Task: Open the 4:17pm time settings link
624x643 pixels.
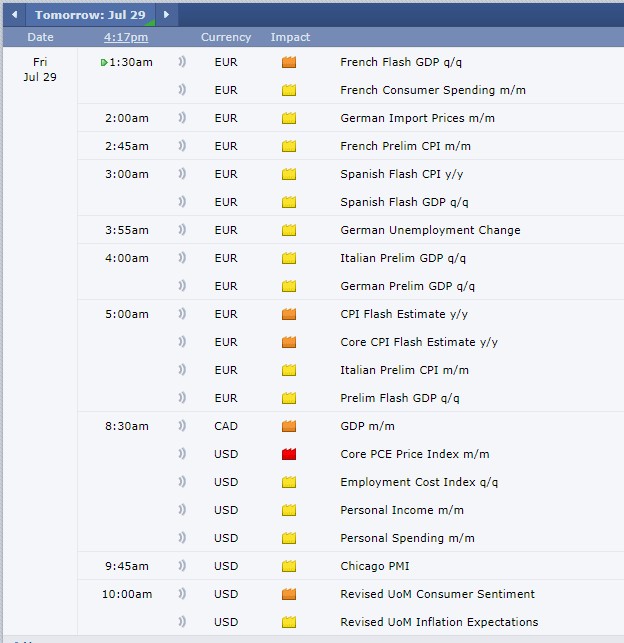Action: coord(126,37)
